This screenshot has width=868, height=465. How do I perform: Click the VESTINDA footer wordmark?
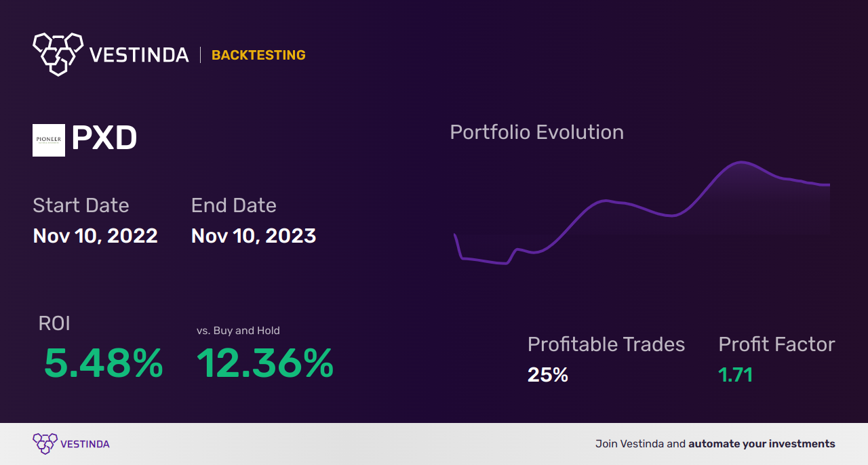click(85, 445)
